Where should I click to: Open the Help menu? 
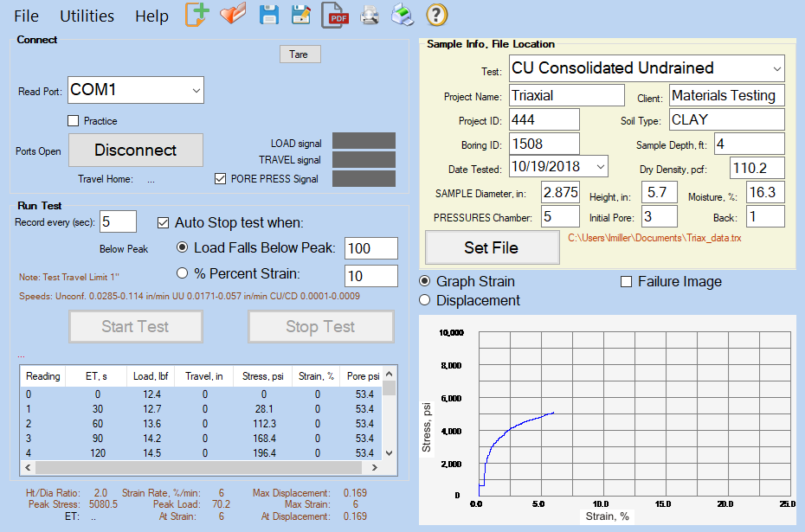[x=151, y=16]
